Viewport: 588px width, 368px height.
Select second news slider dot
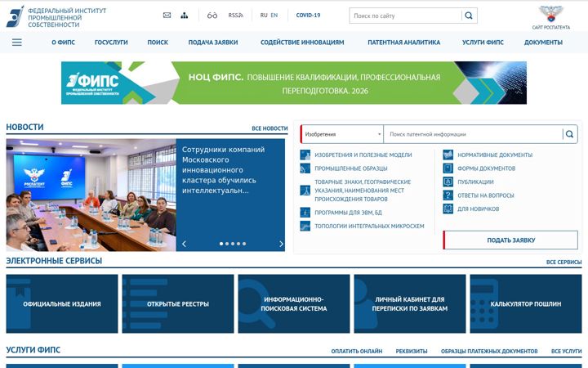point(227,244)
